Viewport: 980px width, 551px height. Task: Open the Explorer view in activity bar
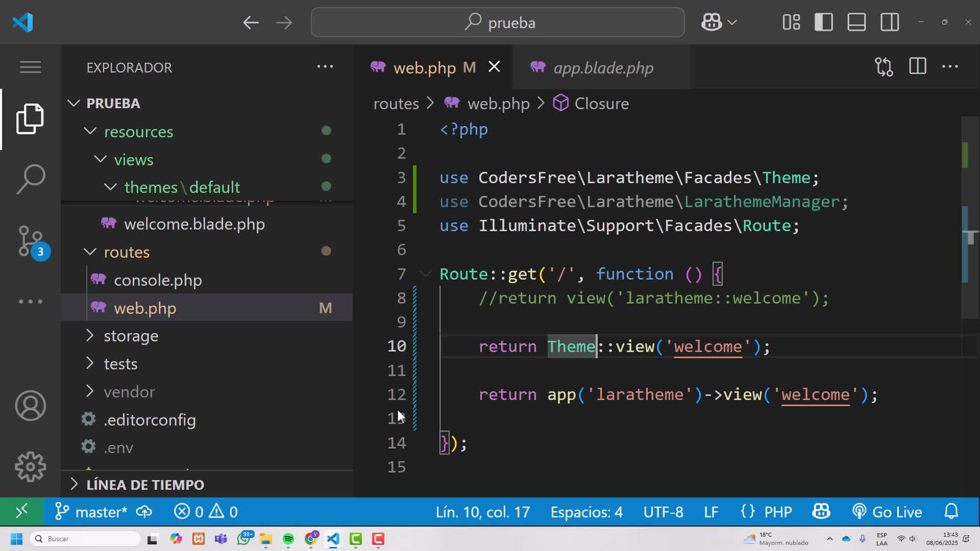[30, 119]
